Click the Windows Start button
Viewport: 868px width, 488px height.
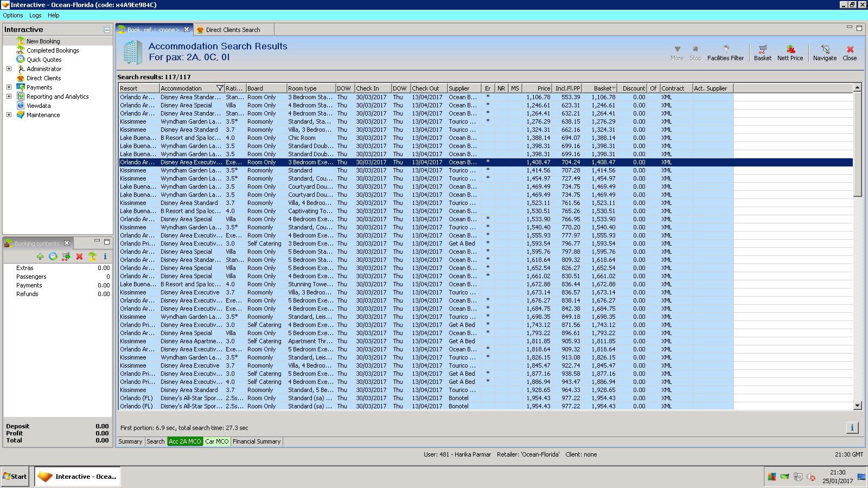(15, 477)
